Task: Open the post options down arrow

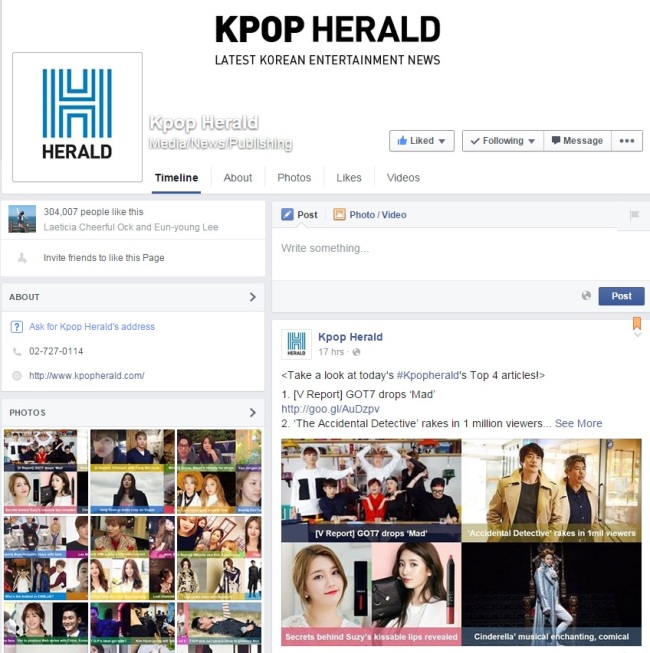Action: [x=637, y=334]
